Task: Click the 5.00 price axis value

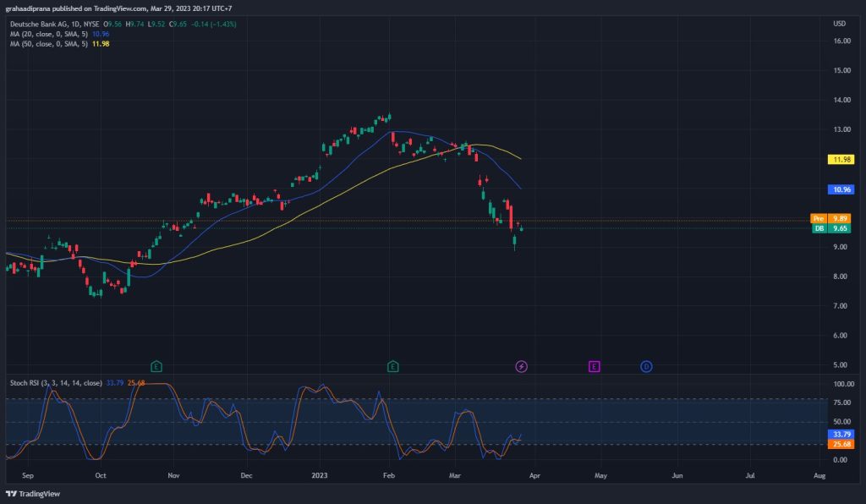Action: (x=840, y=364)
